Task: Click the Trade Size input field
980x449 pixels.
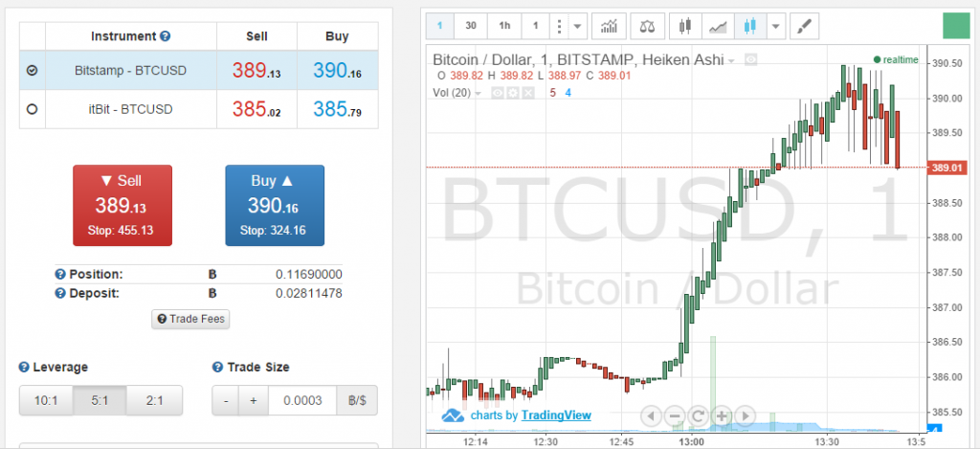Action: (302, 400)
